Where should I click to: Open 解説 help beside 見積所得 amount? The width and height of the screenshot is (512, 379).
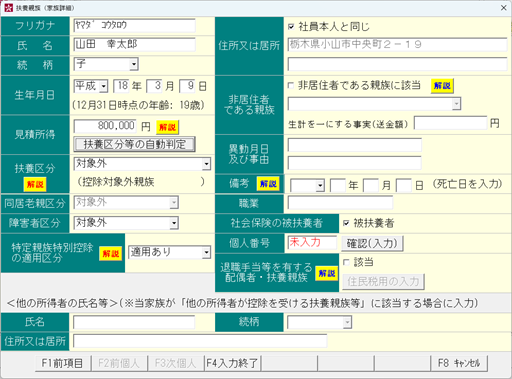click(167, 127)
